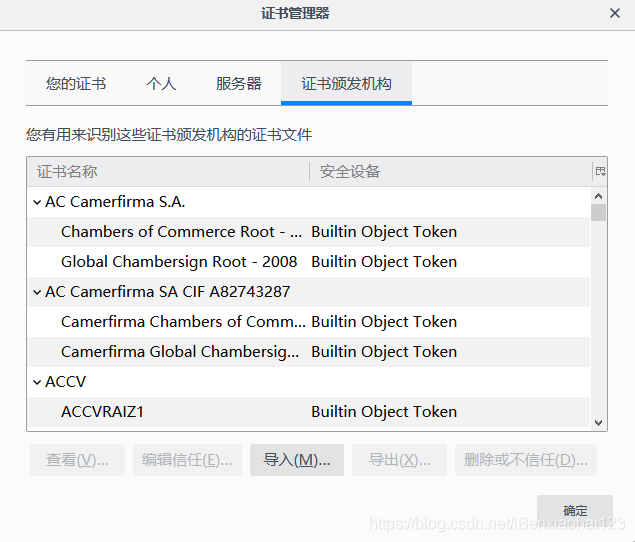Click Builtin Object Token beside ACCVRAIZ1
Viewport: 635px width, 542px height.
[384, 412]
